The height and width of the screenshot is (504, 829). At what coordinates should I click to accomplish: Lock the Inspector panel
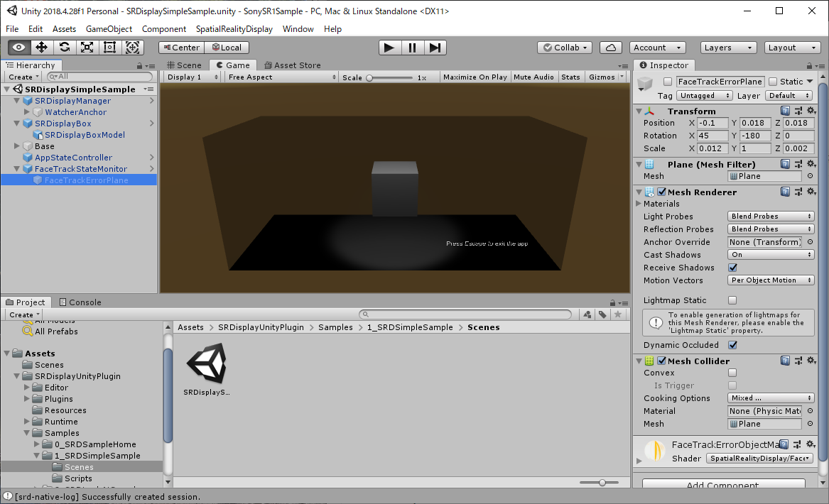809,66
